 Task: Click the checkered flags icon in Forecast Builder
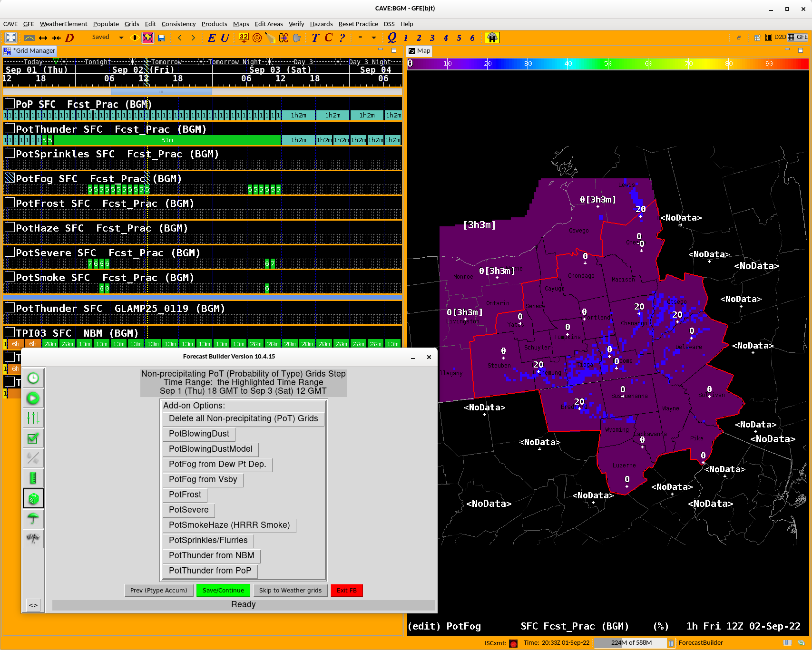pos(33,538)
